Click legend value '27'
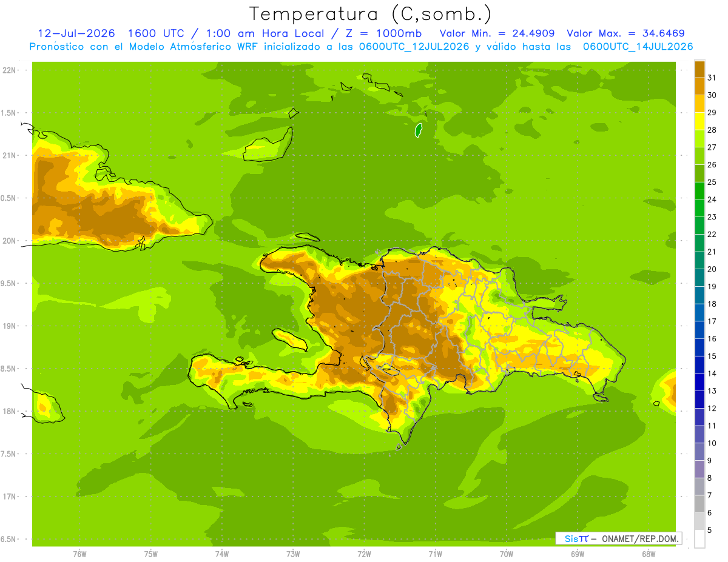The image size is (728, 562). [x=712, y=147]
